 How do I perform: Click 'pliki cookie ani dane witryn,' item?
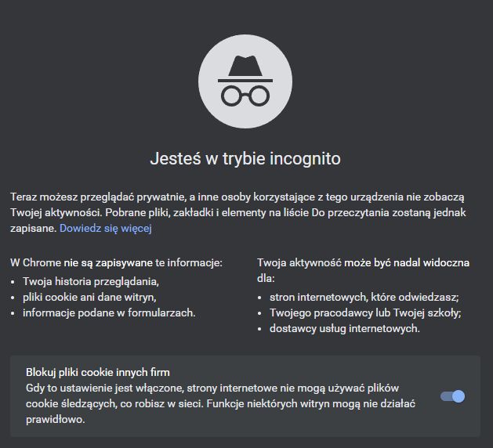tap(89, 297)
